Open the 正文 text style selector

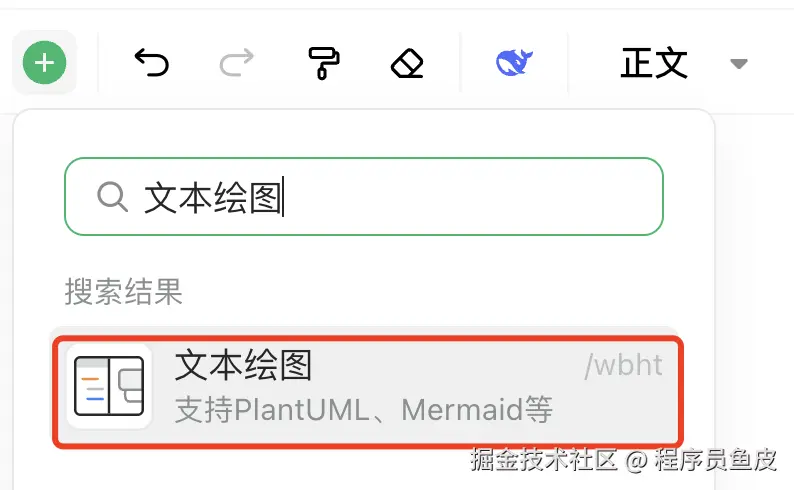pos(654,63)
